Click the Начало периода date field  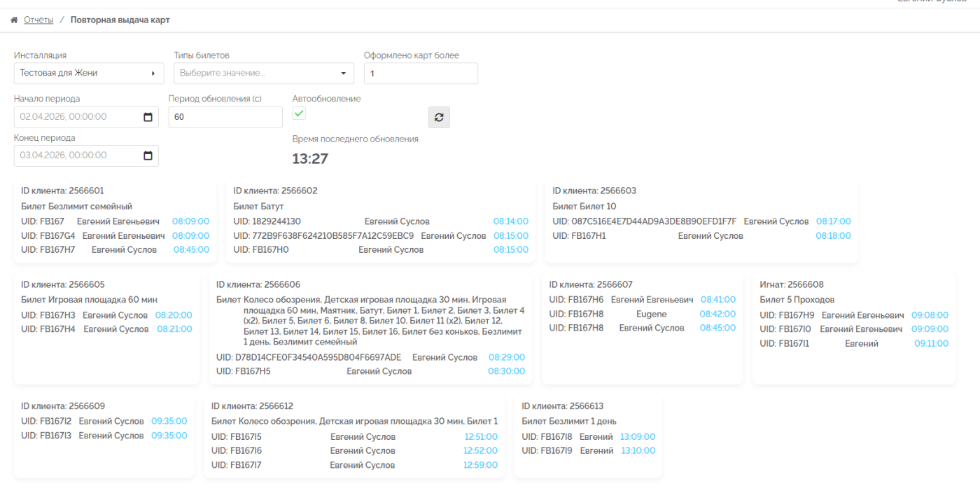click(77, 117)
